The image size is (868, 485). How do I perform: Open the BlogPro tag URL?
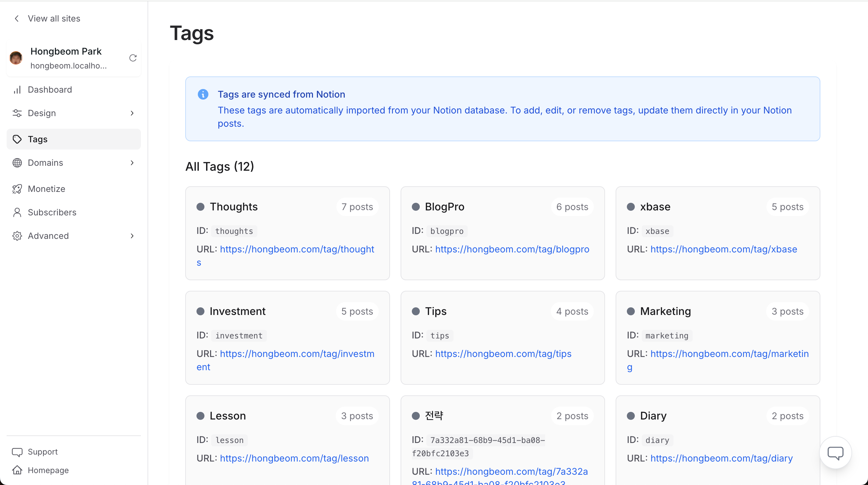512,249
